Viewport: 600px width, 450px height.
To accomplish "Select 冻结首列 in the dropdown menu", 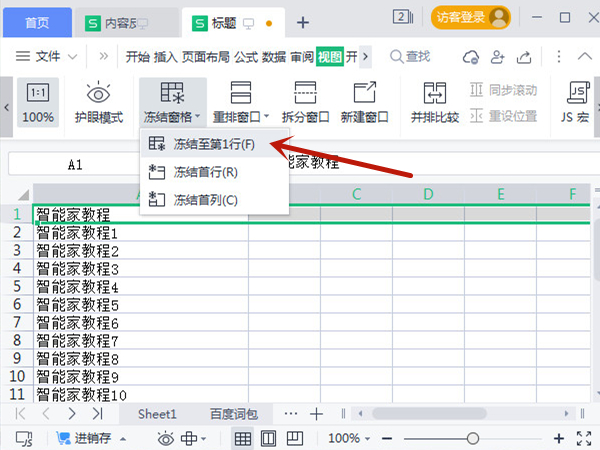I will coord(205,199).
